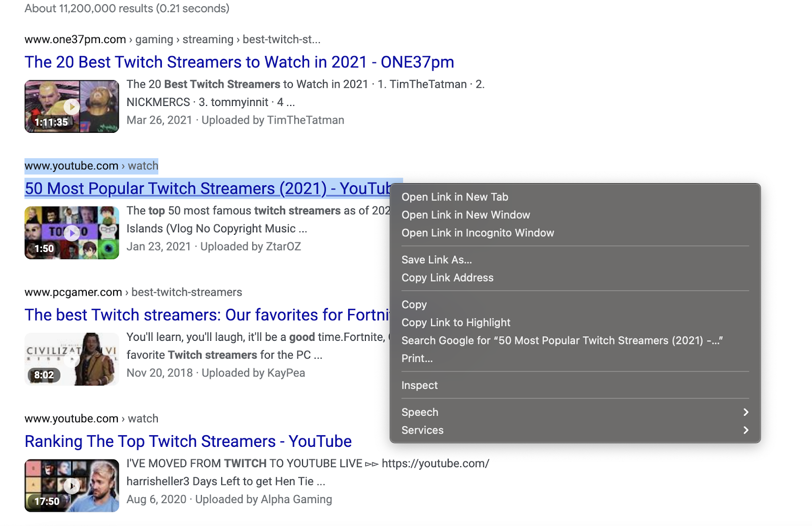Click the Uploaded by KayPea text

coord(253,373)
